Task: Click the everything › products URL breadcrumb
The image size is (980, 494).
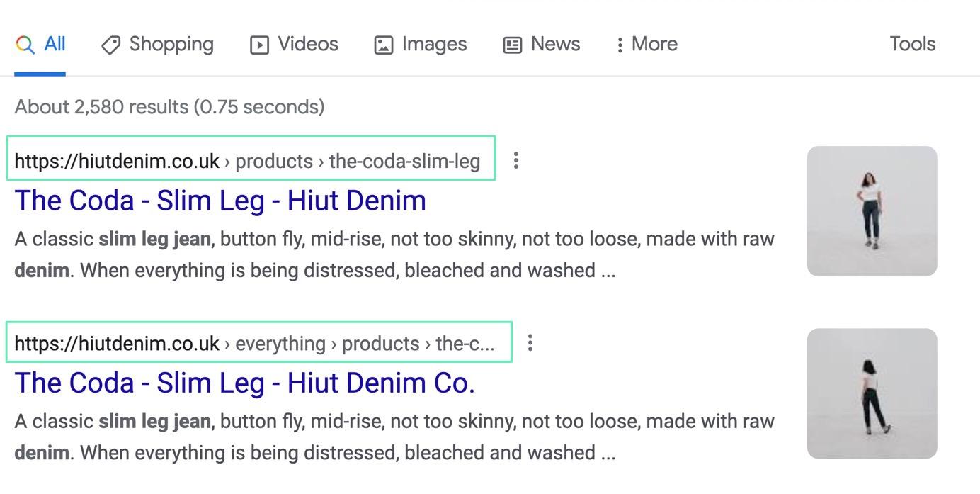Action: [254, 343]
